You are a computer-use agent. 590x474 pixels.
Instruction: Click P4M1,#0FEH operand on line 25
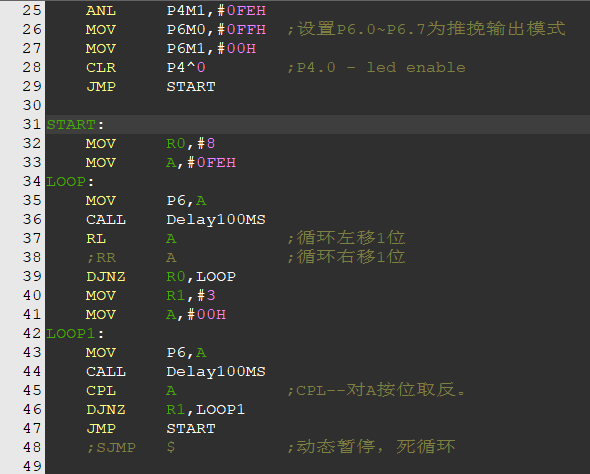(216, 11)
